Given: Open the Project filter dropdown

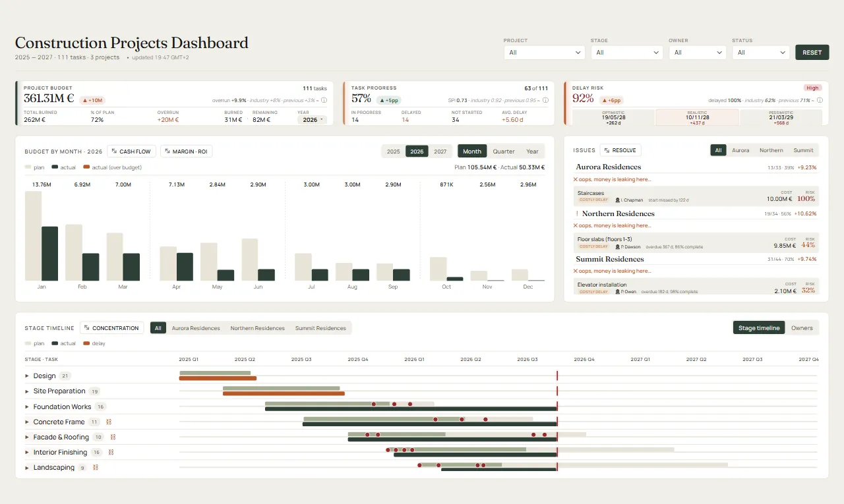Looking at the screenshot, I should click(544, 53).
